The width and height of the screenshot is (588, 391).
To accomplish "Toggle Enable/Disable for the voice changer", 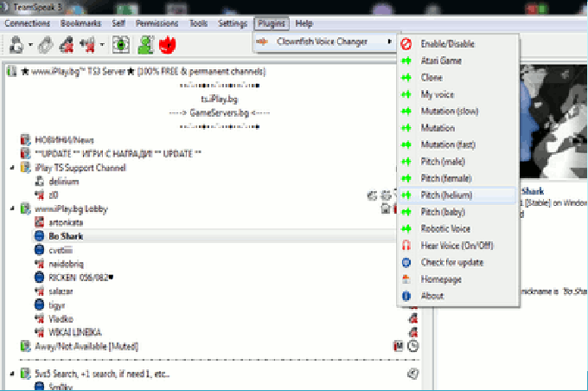I will pyautogui.click(x=447, y=43).
